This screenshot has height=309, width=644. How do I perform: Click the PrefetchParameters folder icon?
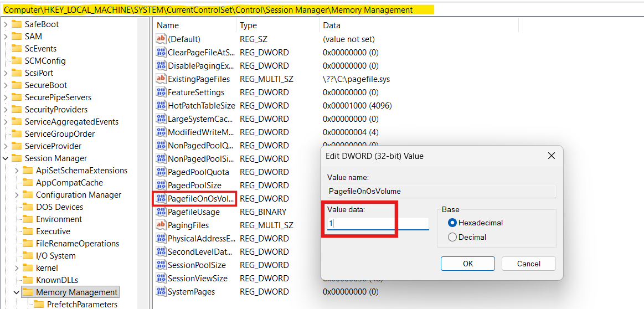[39, 305]
